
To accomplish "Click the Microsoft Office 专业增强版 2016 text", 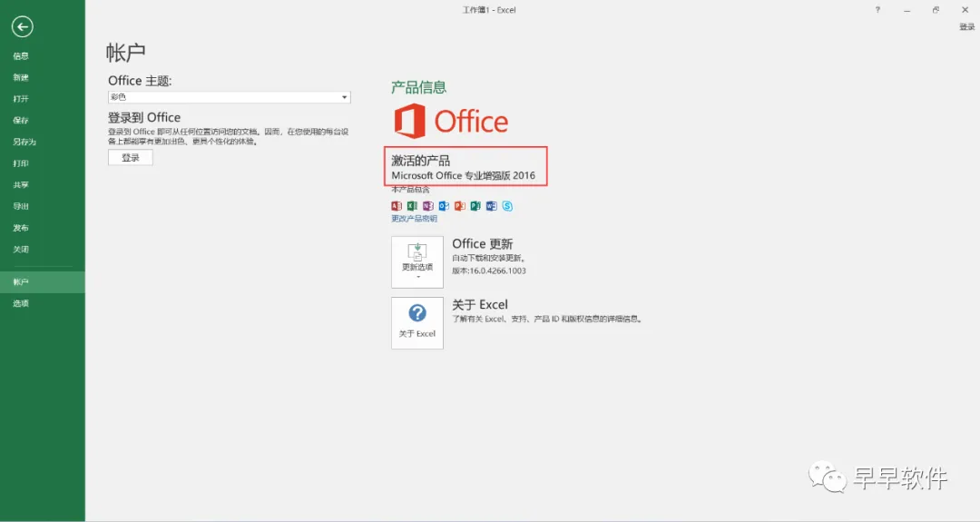I will pos(463,176).
